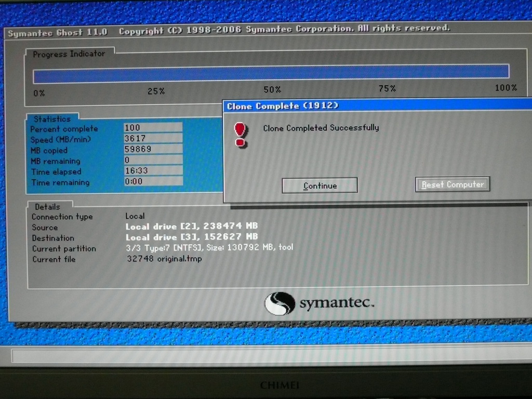Click the Clone Complete (1912) title bar
This screenshot has height=399, width=532.
pyautogui.click(x=377, y=105)
